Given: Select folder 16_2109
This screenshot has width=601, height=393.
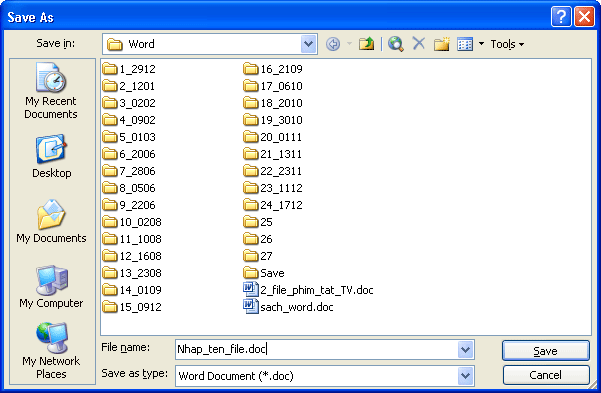Looking at the screenshot, I should pos(273,69).
